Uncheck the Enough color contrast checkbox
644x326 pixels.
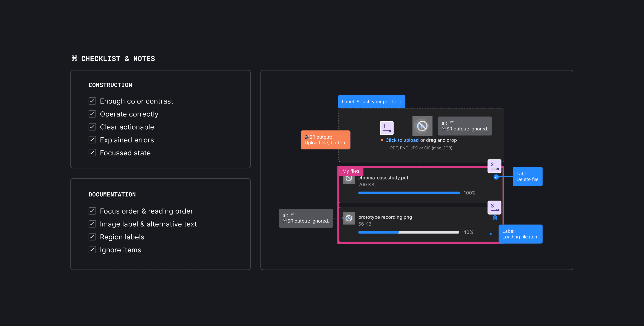point(92,101)
